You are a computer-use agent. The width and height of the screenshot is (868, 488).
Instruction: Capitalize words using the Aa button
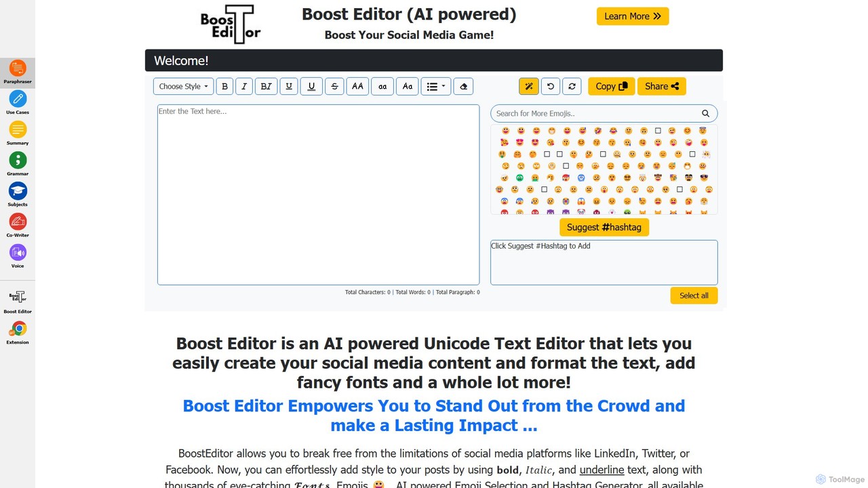click(x=407, y=86)
